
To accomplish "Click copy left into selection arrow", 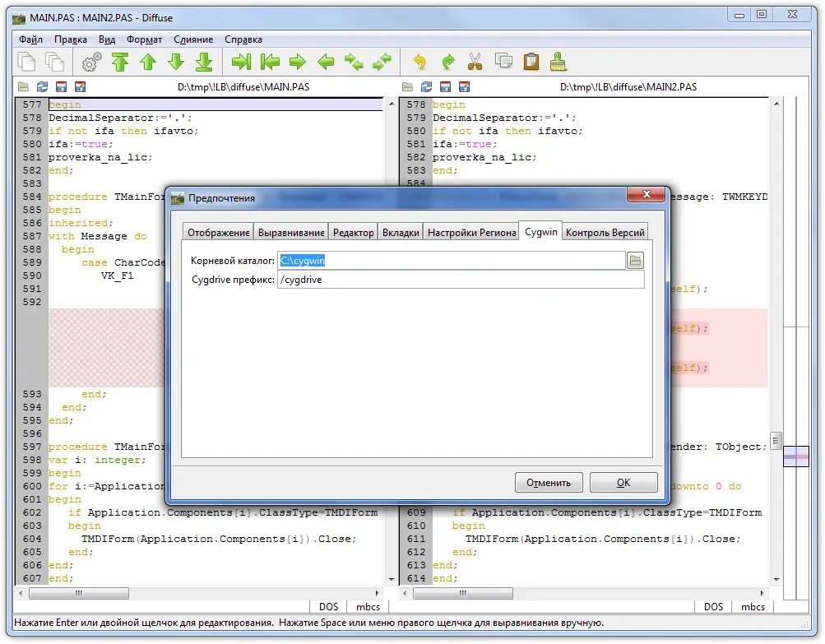I will [298, 62].
